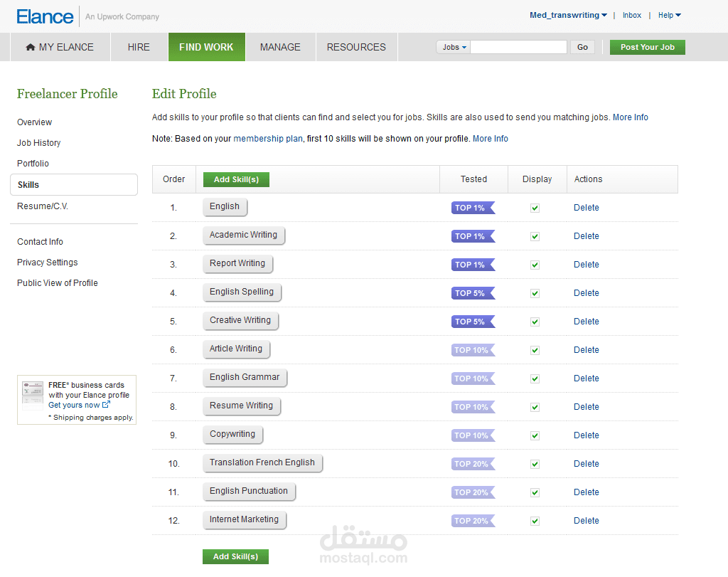The width and height of the screenshot is (728, 577).
Task: Delete the Internet Marketing skill
Action: [x=586, y=521]
